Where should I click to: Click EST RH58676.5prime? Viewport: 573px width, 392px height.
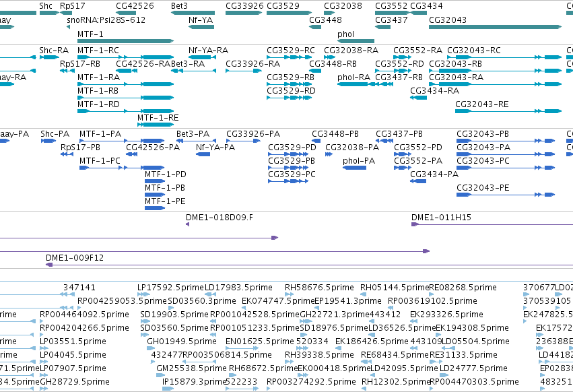coord(289,294)
